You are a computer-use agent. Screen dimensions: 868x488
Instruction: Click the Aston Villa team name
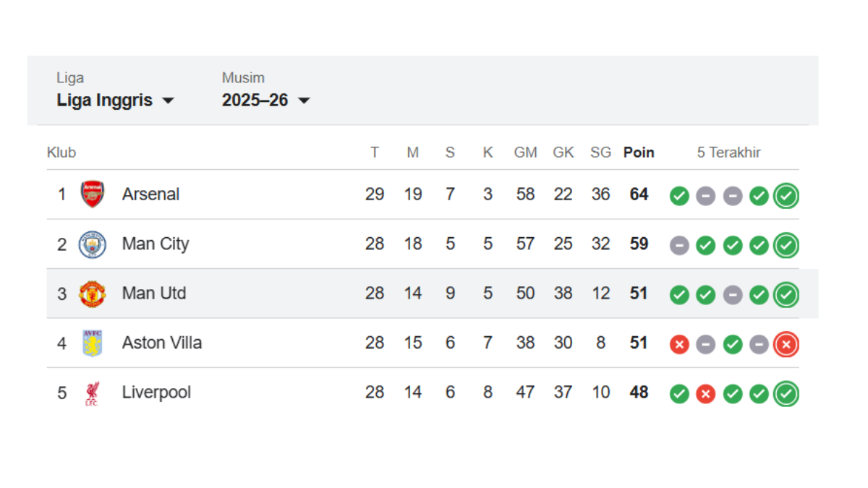(x=162, y=343)
